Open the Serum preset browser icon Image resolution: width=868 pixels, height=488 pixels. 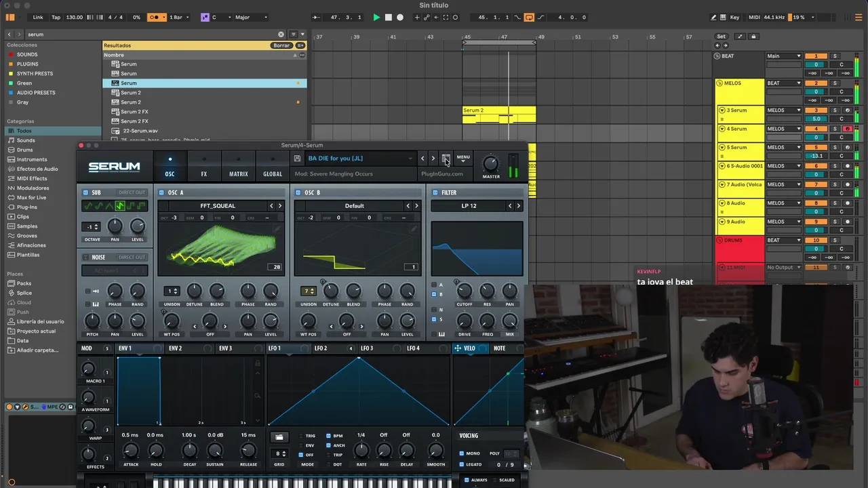click(446, 159)
